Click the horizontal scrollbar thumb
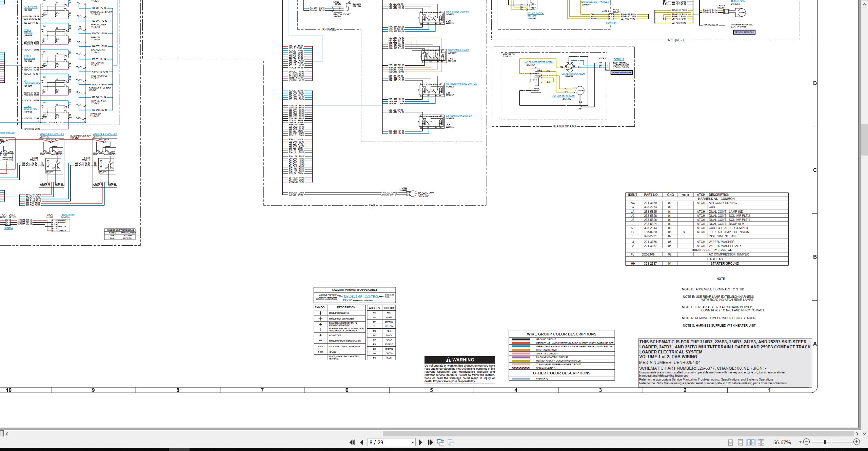Viewport: 868px width, 451px height. [618, 433]
